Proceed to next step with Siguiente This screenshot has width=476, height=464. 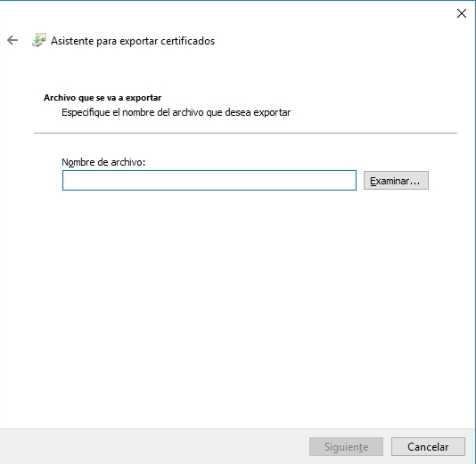click(x=346, y=446)
